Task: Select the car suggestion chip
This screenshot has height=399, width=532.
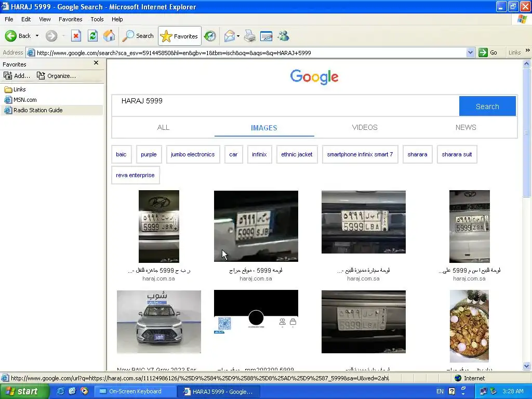Action: (x=233, y=154)
